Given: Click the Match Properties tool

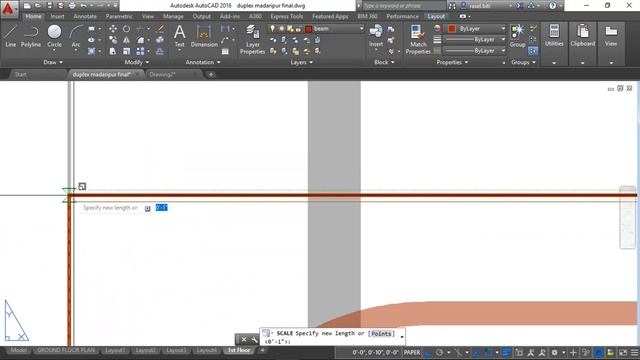Looking at the screenshot, I should (x=418, y=40).
